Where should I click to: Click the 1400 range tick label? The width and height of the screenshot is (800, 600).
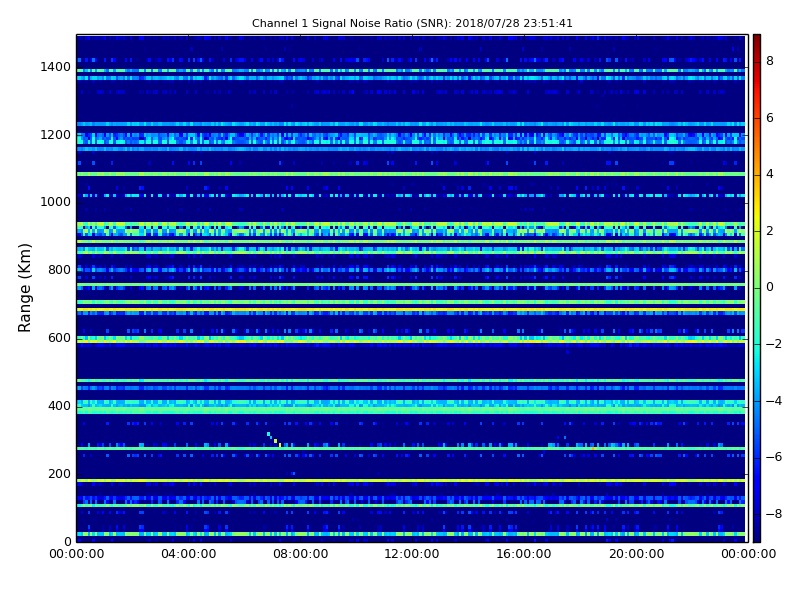pyautogui.click(x=56, y=67)
